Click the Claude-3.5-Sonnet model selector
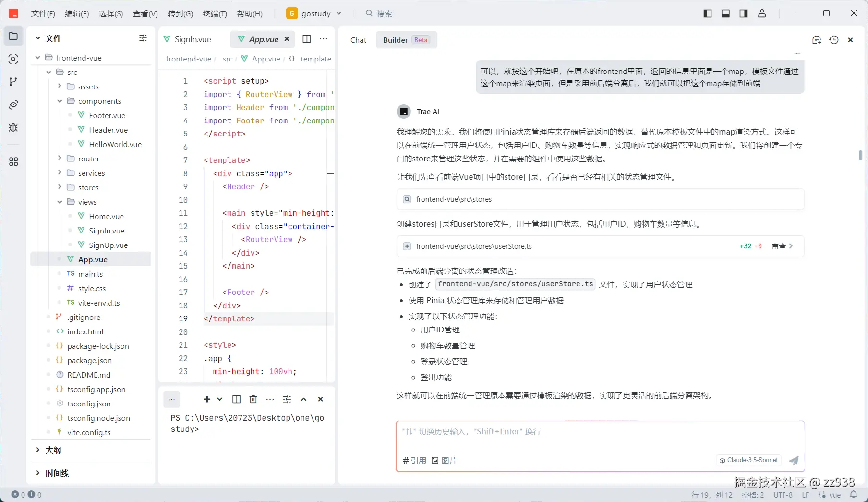 tap(748, 460)
